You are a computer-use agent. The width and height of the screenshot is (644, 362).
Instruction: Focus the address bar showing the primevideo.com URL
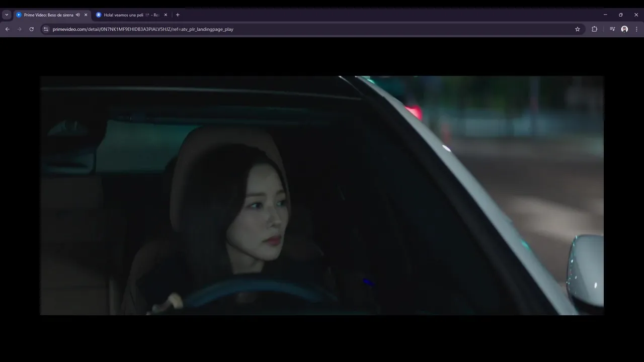point(312,29)
